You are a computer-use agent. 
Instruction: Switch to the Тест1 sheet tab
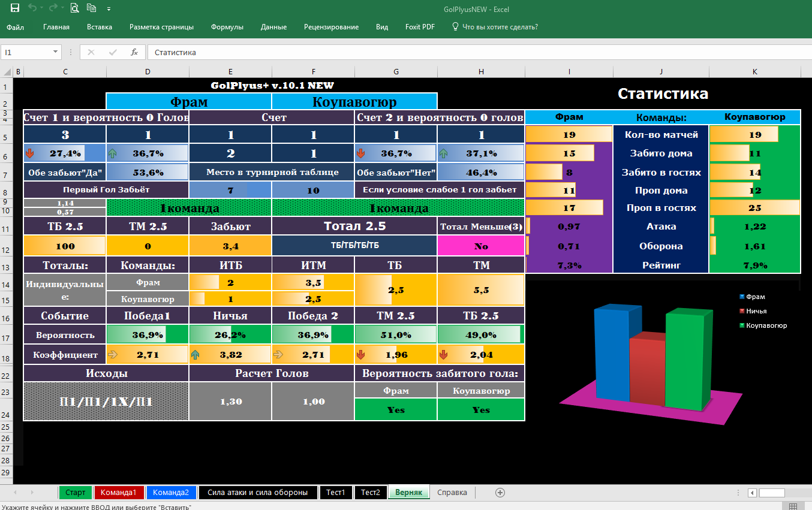[x=336, y=493]
